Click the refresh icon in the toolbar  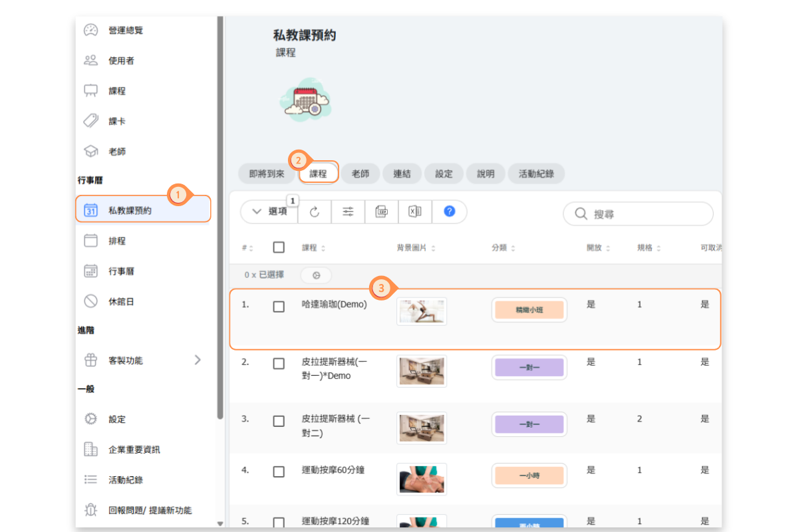(315, 211)
